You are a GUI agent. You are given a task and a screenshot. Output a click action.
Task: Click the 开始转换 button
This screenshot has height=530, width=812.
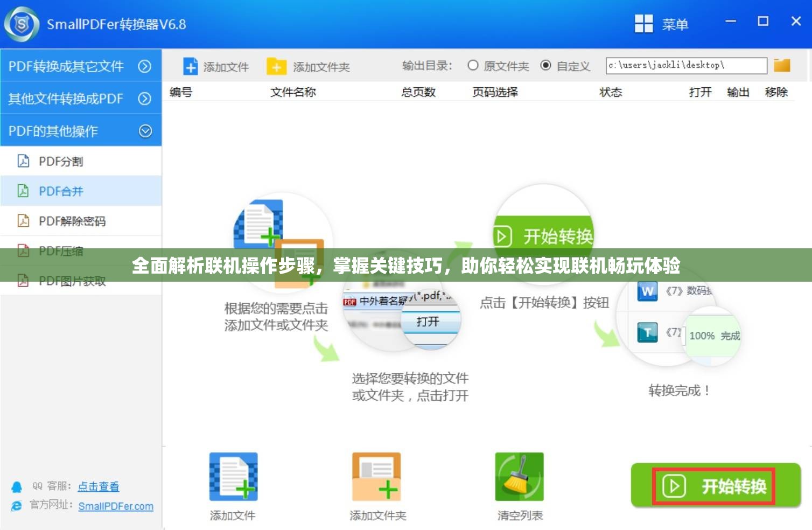[715, 485]
